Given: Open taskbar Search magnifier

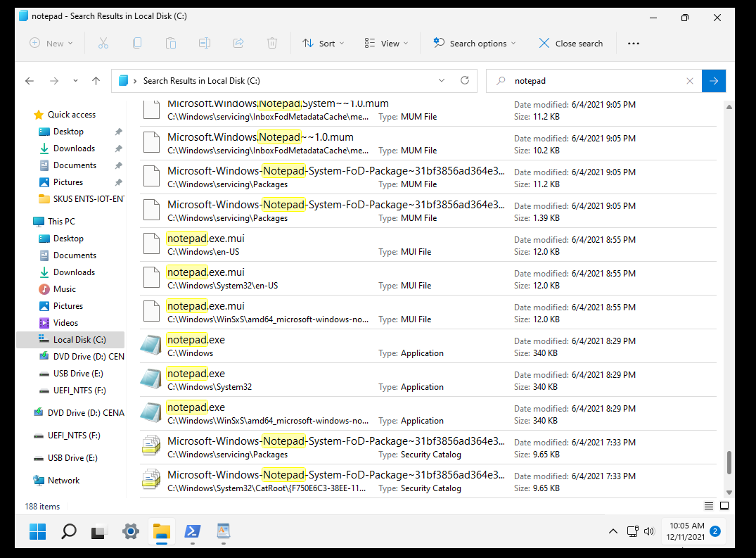Looking at the screenshot, I should [68, 531].
